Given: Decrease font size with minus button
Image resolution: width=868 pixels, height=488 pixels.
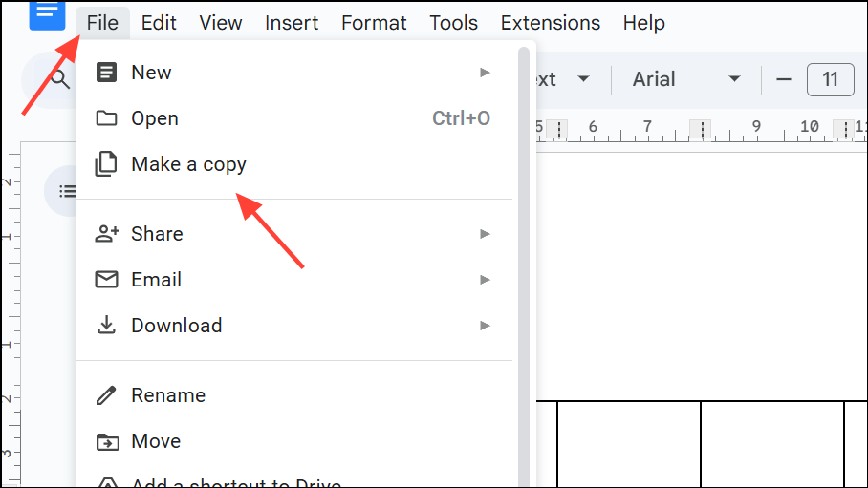Looking at the screenshot, I should point(784,79).
